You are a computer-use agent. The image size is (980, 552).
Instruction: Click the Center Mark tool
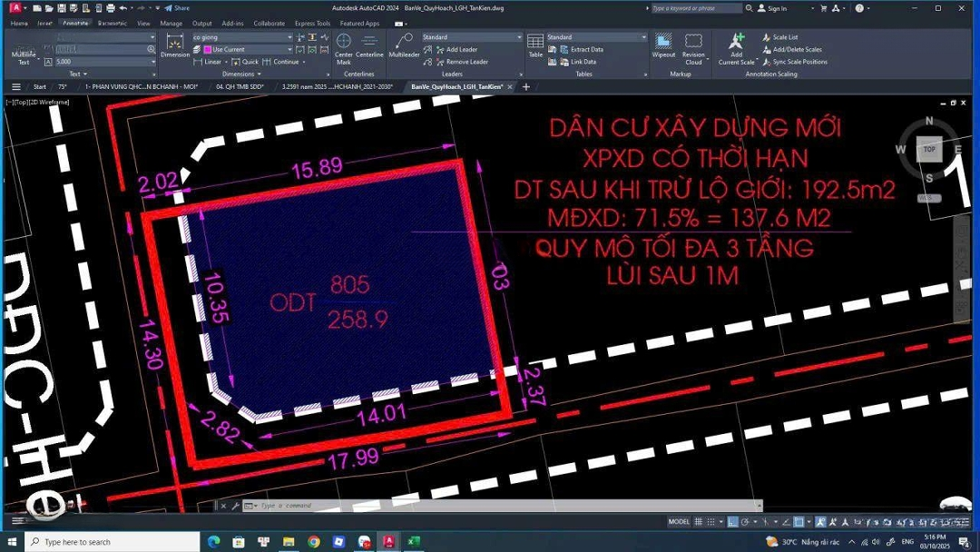344,45
